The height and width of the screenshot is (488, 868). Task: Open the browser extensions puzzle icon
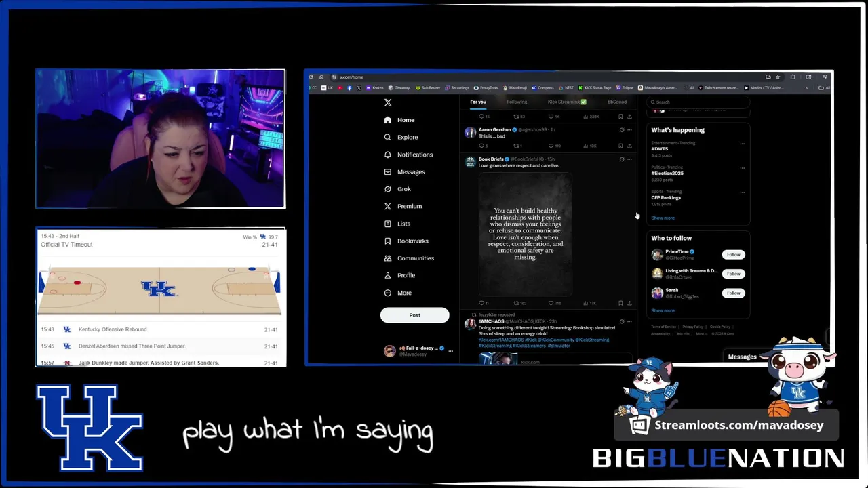coord(793,77)
